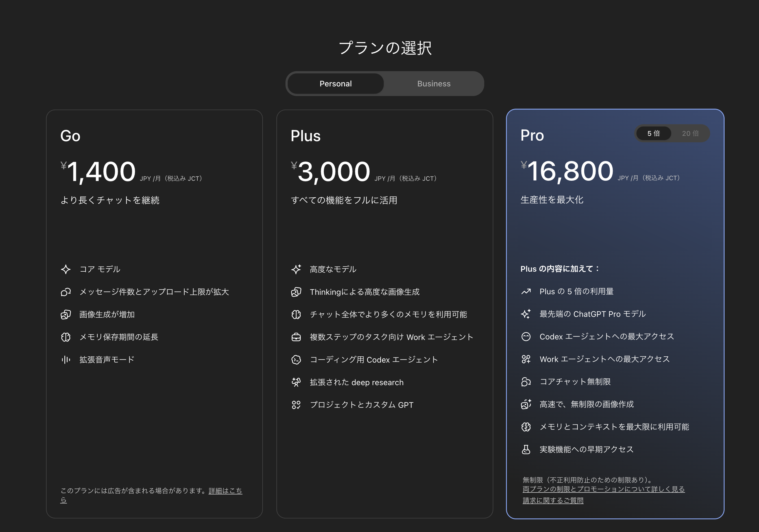The height and width of the screenshot is (532, 759).
Task: Click the 生産性を最大化 tagline
Action: point(552,199)
